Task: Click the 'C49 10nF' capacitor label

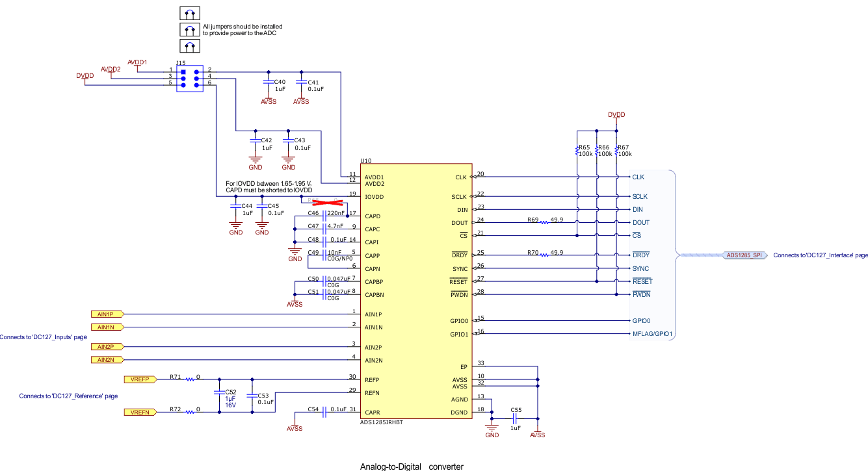Action: tap(324, 252)
